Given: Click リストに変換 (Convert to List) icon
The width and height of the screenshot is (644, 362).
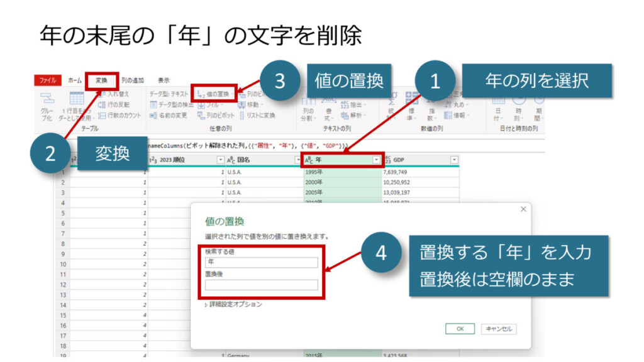Looking at the screenshot, I should coord(257,116).
